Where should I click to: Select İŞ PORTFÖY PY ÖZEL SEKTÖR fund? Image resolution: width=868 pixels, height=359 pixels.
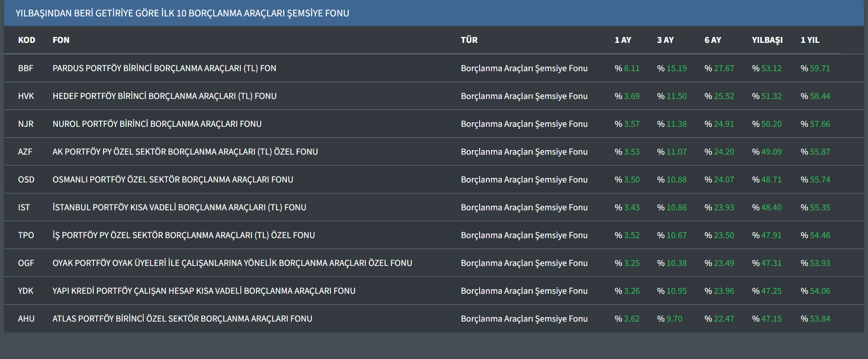[184, 235]
